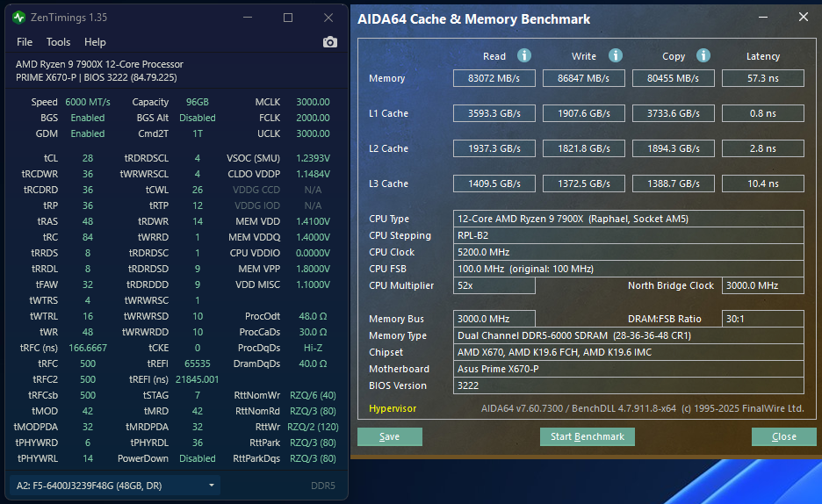Close the AIDA64 window with X

click(x=804, y=17)
